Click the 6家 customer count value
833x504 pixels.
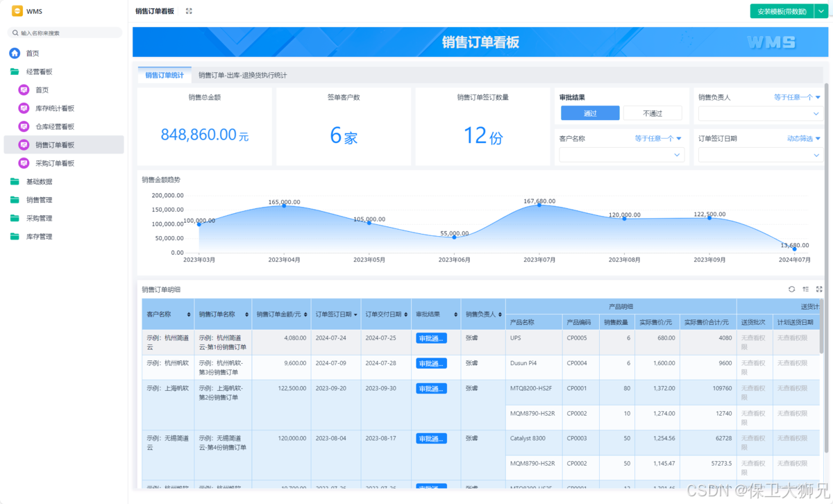tap(344, 135)
